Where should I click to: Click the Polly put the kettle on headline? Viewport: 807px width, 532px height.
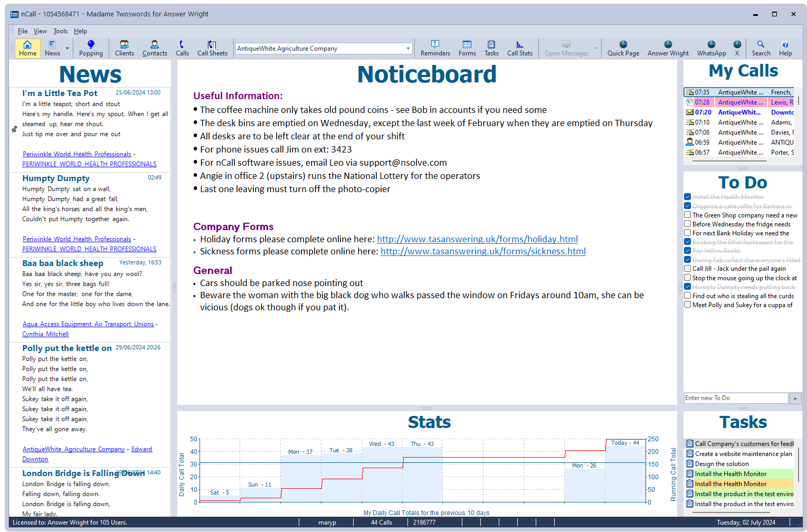67,348
